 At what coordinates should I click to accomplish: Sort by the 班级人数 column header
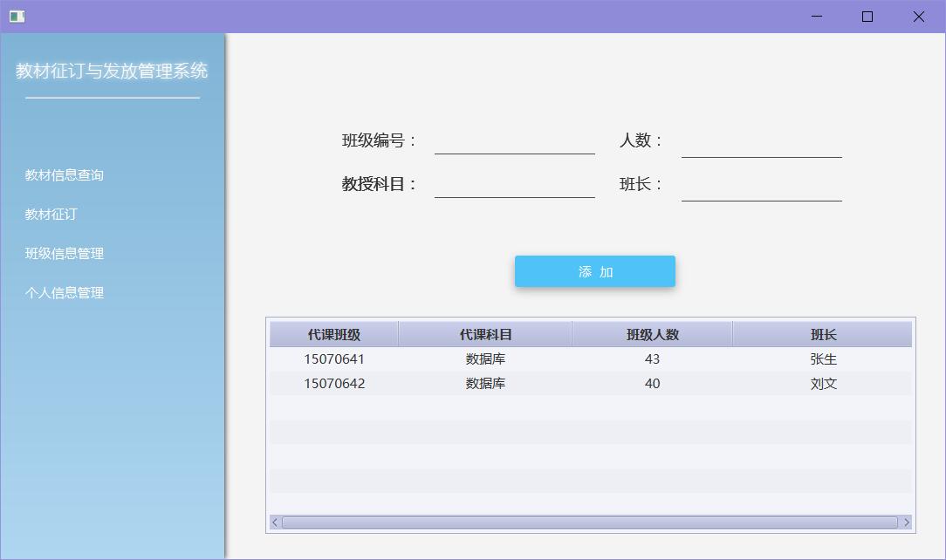652,334
